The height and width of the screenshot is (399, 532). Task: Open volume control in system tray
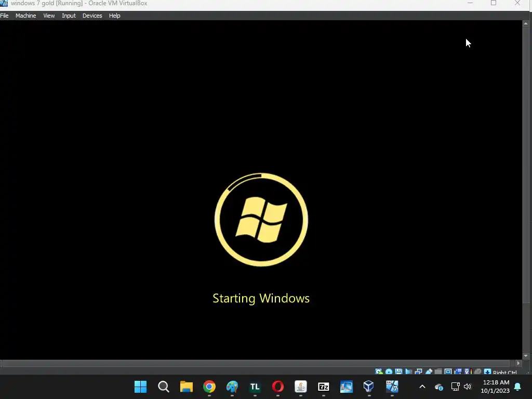[468, 387]
